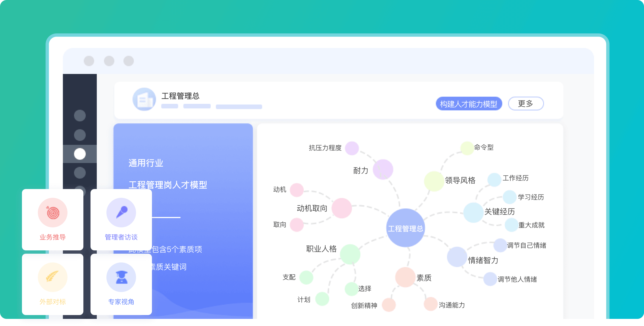The height and width of the screenshot is (326, 644).
Task: Select the second gray sidebar dot
Action: [x=80, y=135]
